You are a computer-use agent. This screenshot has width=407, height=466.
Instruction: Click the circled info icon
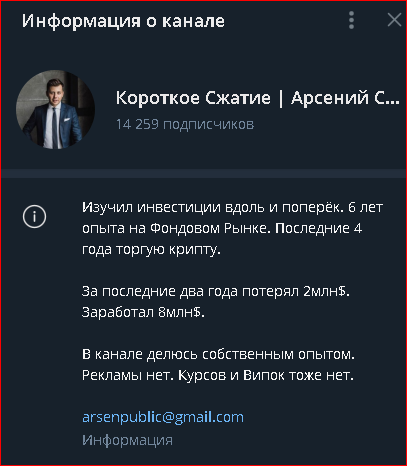[x=34, y=217]
